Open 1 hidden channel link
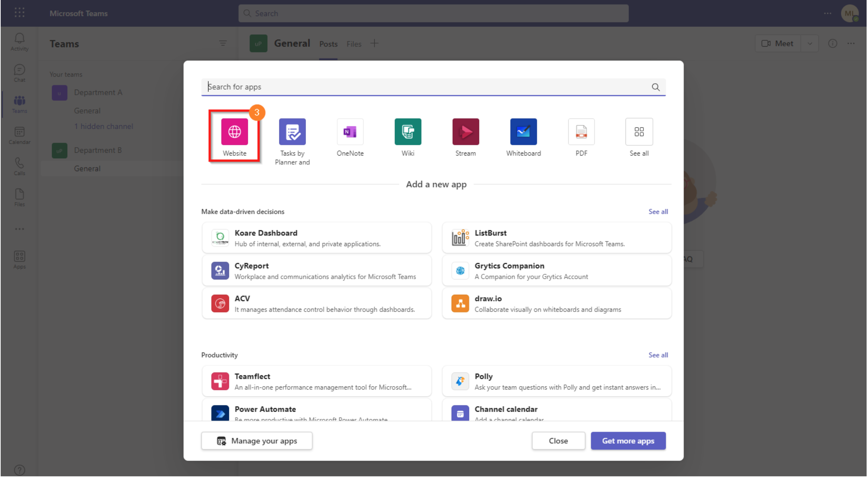 pos(103,126)
